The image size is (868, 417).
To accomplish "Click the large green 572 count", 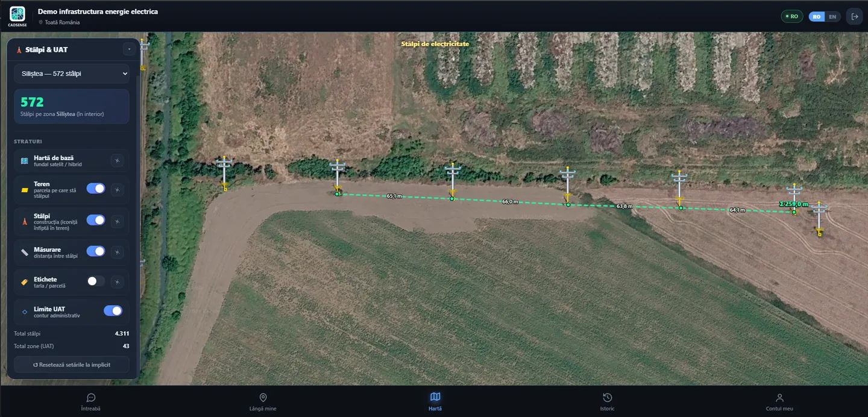I will click(x=32, y=102).
